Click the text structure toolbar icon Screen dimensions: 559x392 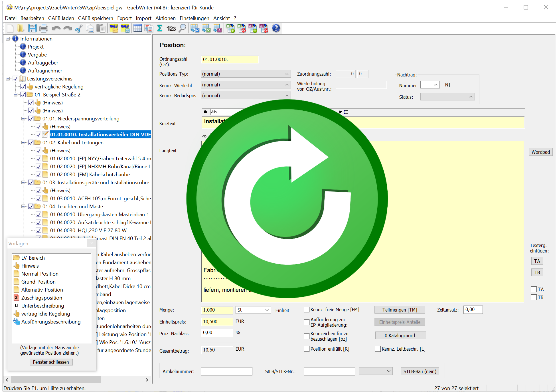(149, 28)
